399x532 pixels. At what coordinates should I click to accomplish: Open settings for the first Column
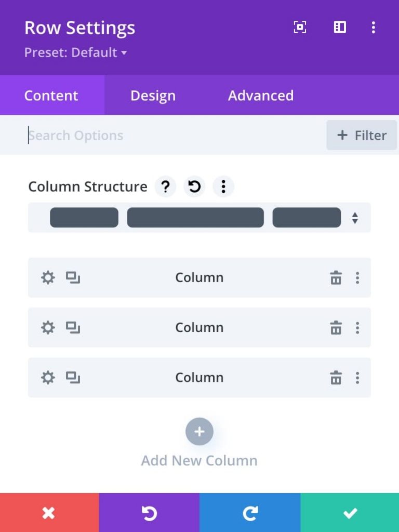[x=48, y=277]
